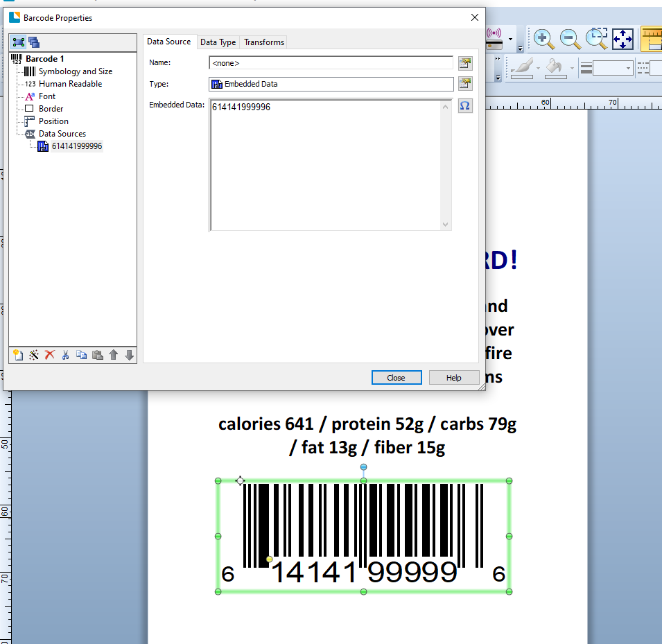
Task: Expand the encoder card dropdown arrow
Action: click(511, 40)
